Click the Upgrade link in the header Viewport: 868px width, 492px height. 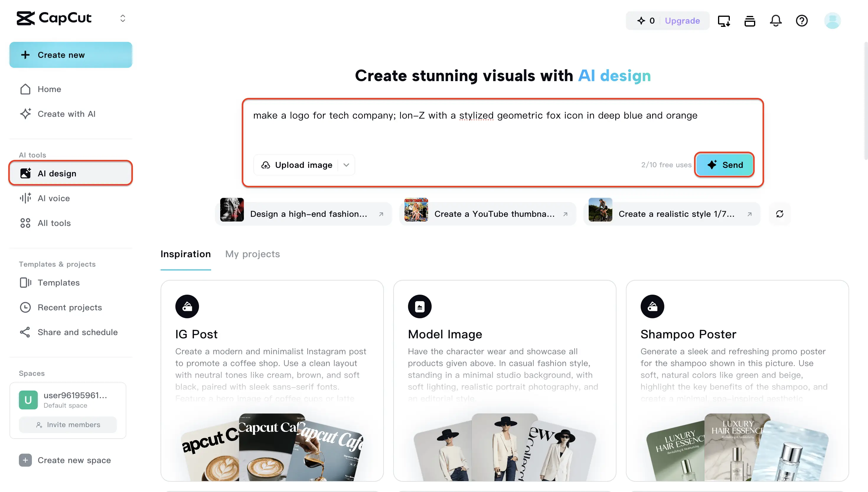click(x=682, y=21)
